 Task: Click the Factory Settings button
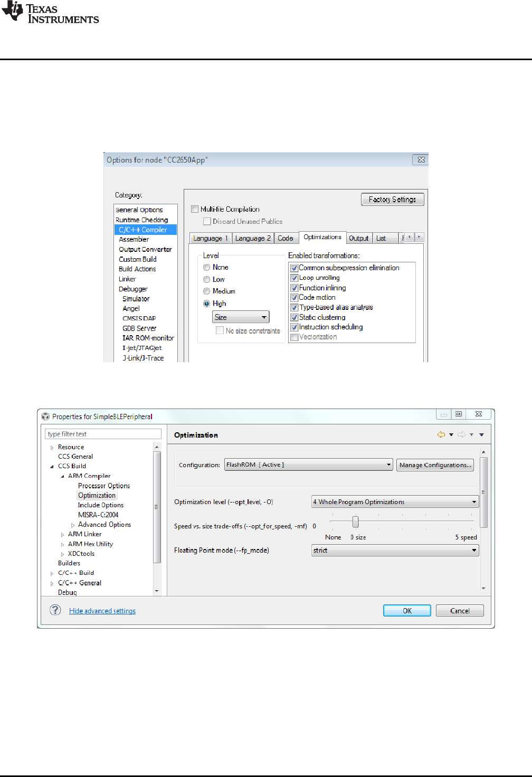coord(393,199)
